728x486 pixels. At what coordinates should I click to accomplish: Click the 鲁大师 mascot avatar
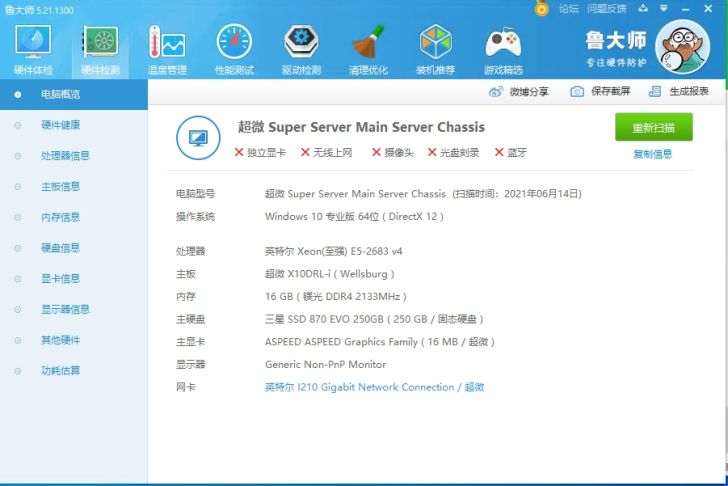(688, 46)
